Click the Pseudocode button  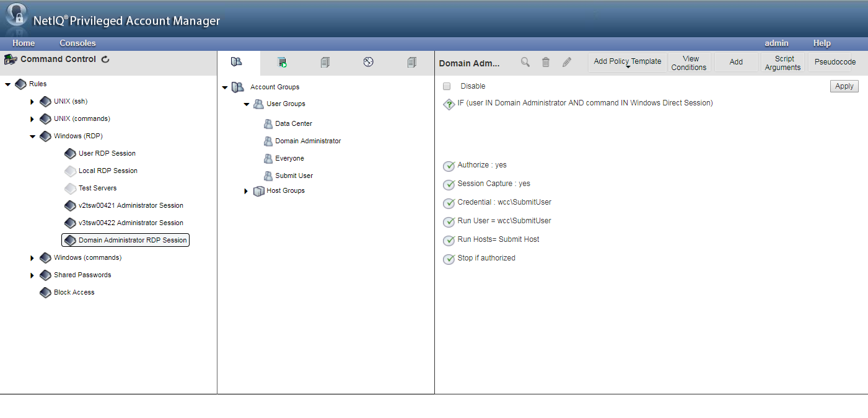click(x=835, y=62)
